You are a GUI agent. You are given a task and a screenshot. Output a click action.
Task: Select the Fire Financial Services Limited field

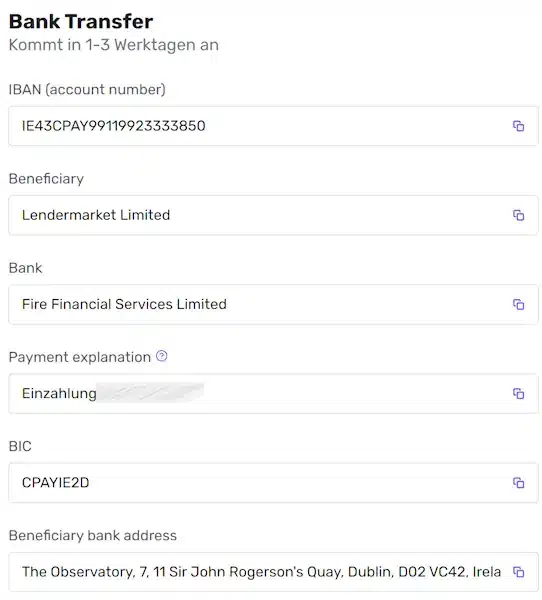pyautogui.click(x=273, y=304)
